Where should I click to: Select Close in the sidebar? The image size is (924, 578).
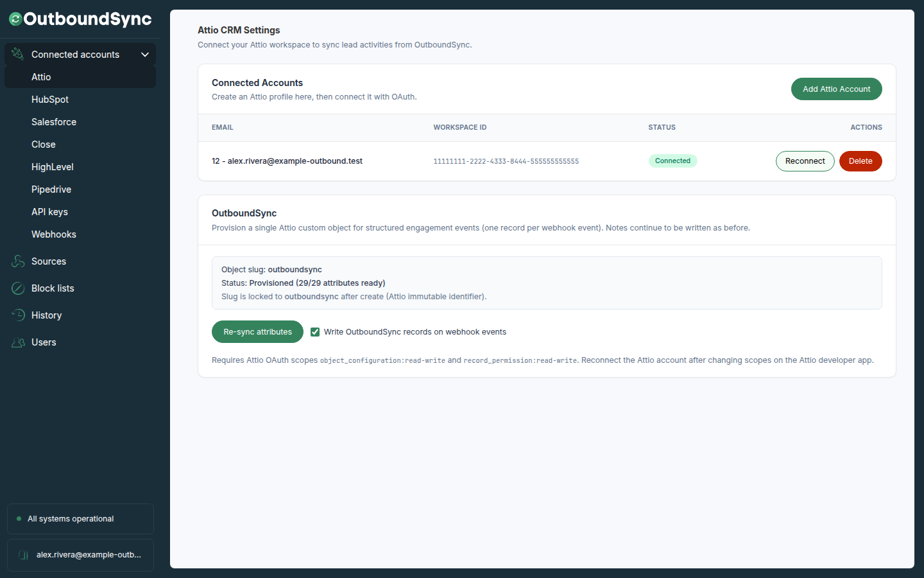80,144
